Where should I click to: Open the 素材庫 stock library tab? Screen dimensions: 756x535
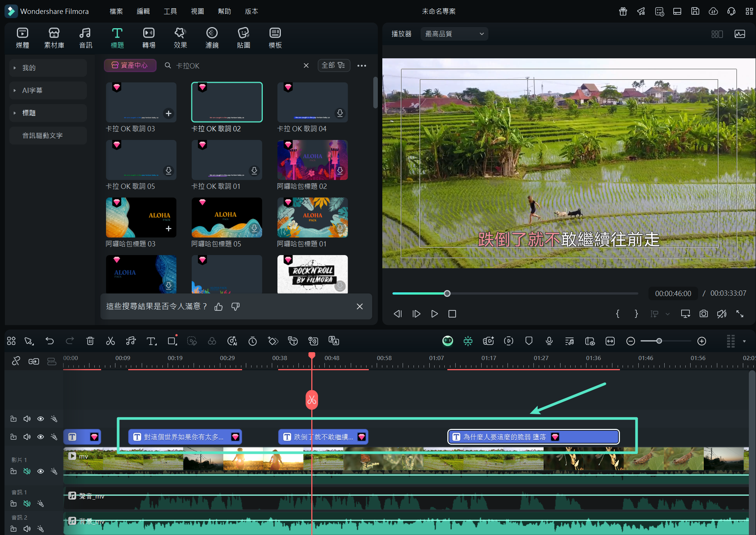tap(54, 38)
